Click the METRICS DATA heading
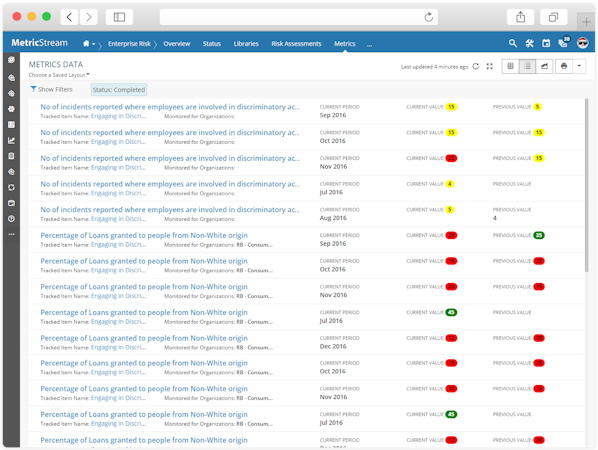Image resolution: width=598 pixels, height=450 pixels. (56, 64)
